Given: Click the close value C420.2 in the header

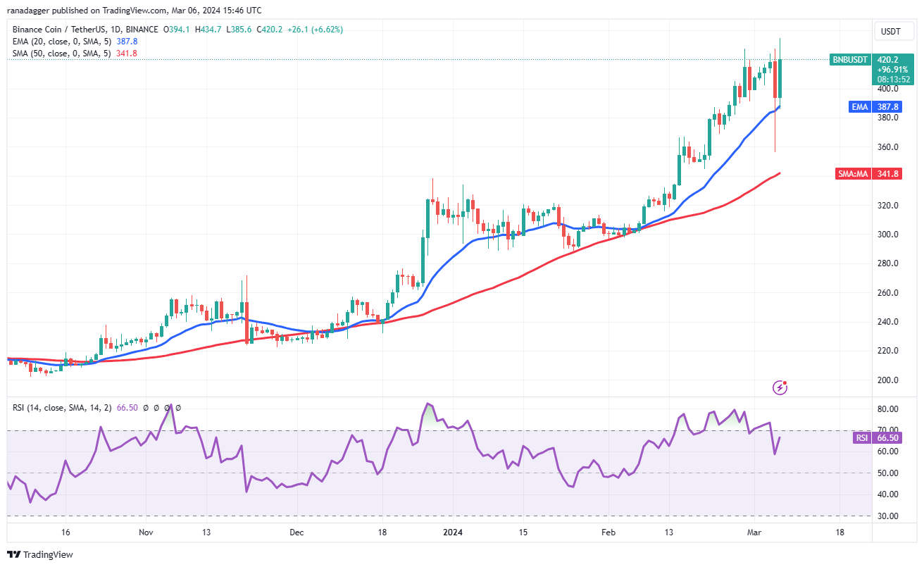Looking at the screenshot, I should click(269, 30).
